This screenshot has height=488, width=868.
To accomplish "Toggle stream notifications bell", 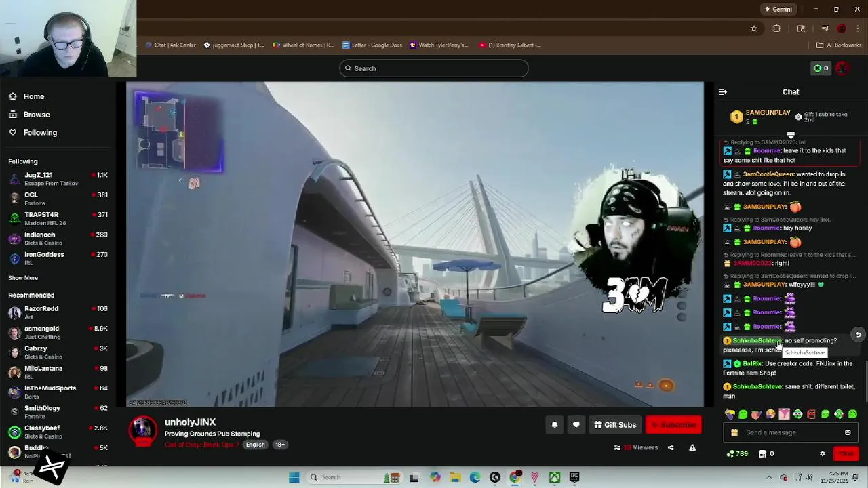I will click(554, 425).
